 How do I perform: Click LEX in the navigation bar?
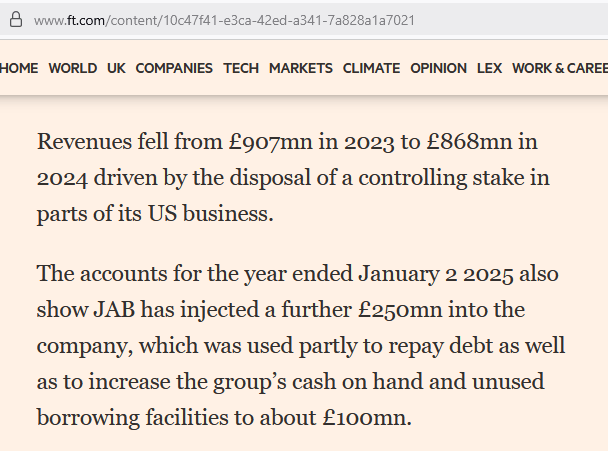(x=489, y=68)
